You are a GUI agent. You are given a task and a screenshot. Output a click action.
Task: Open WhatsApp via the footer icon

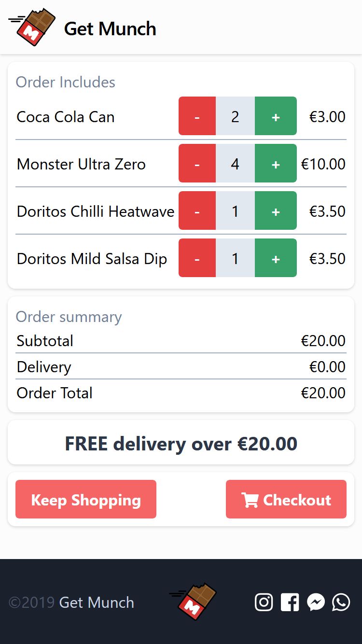[341, 602]
